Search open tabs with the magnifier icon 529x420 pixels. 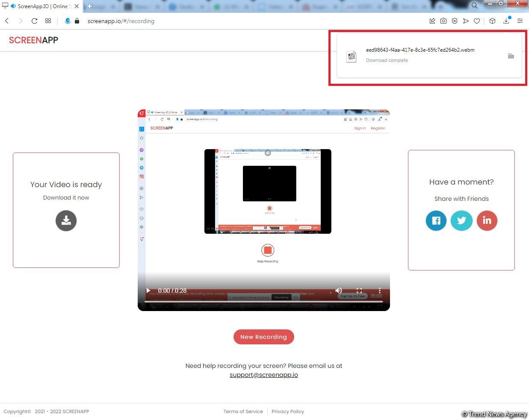pyautogui.click(x=475, y=6)
